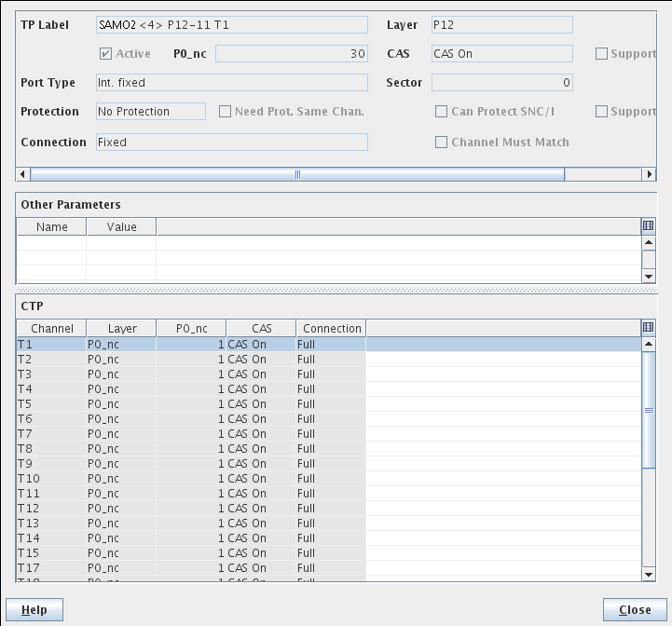Click Other Parameters scroll up arrow
672x626 pixels.
[x=650, y=243]
